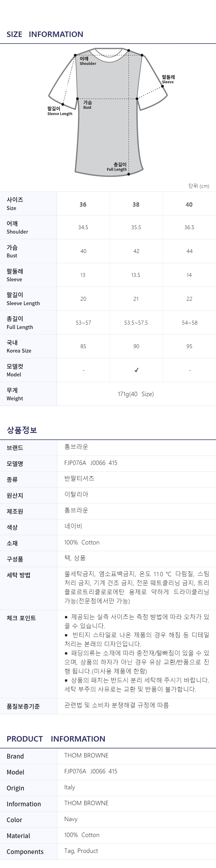Click the 단위 (cm) unit label

[198, 186]
